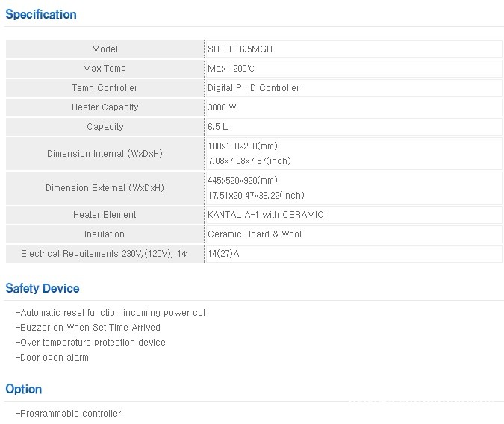Click the Option section heading

pos(24,389)
